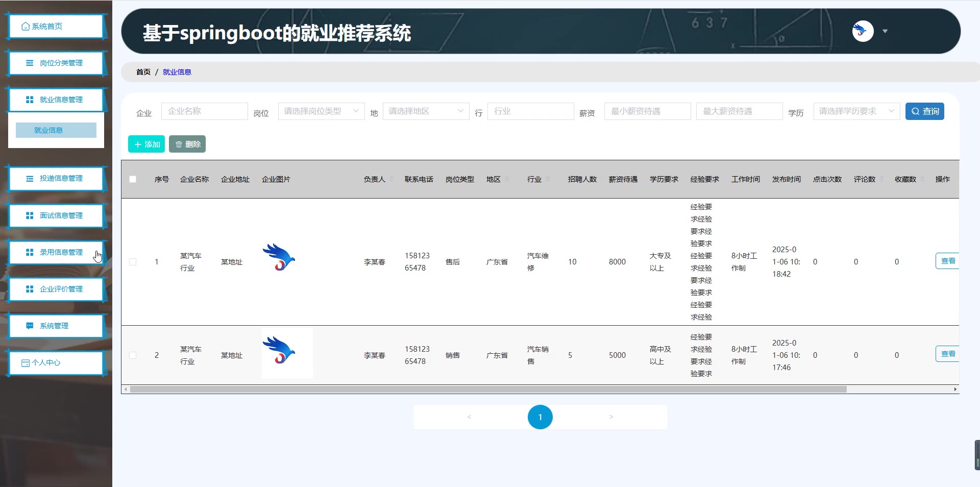Viewport: 980px width, 487px height.
Task: Click the home icon beside 系统首页
Action: (26, 27)
